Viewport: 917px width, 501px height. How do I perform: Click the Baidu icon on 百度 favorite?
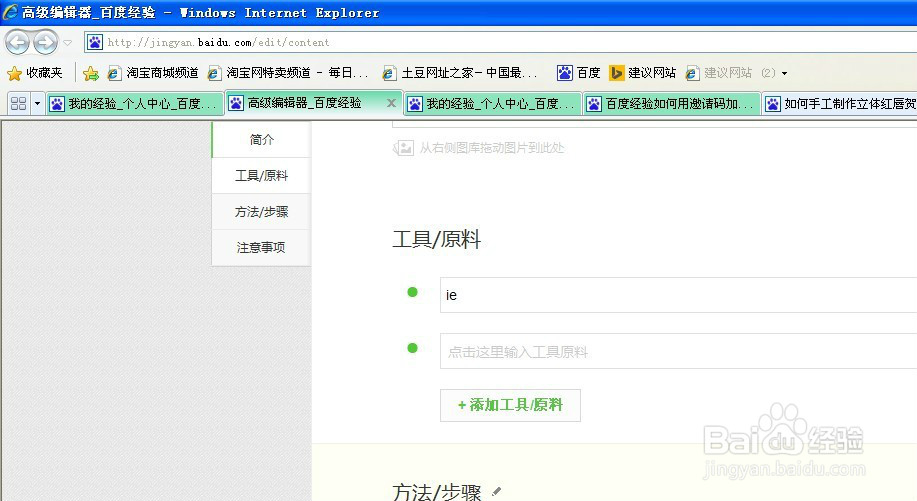click(x=564, y=72)
